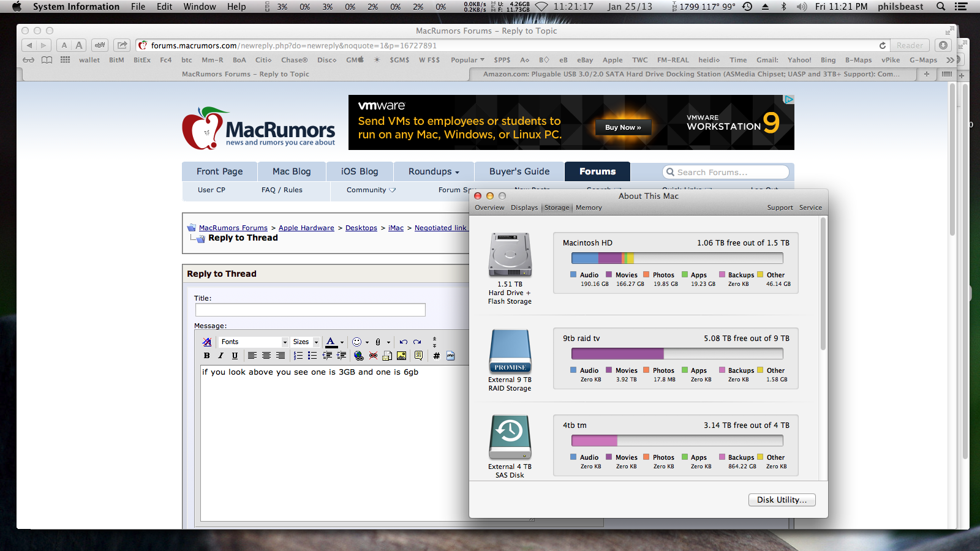
Task: Click Safari's Share button
Action: pyautogui.click(x=123, y=45)
